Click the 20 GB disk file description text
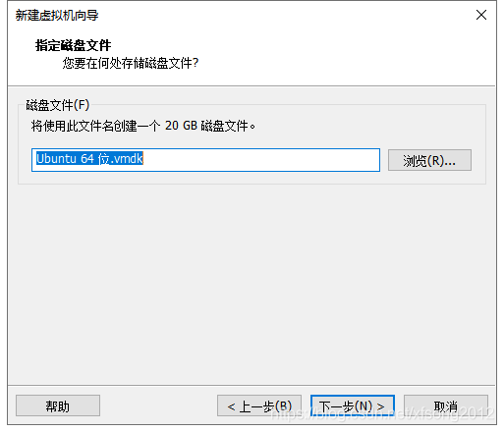The image size is (504, 432). point(143,126)
